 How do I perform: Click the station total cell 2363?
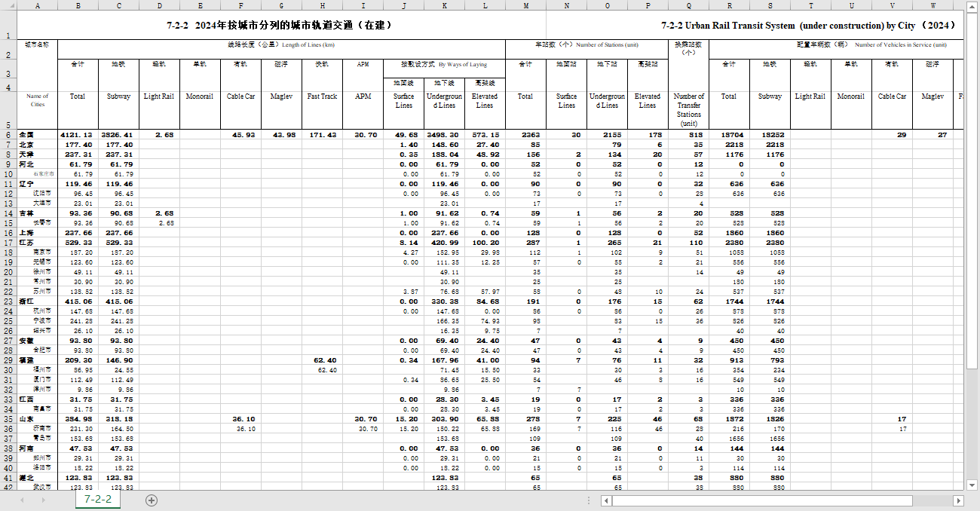(x=525, y=135)
